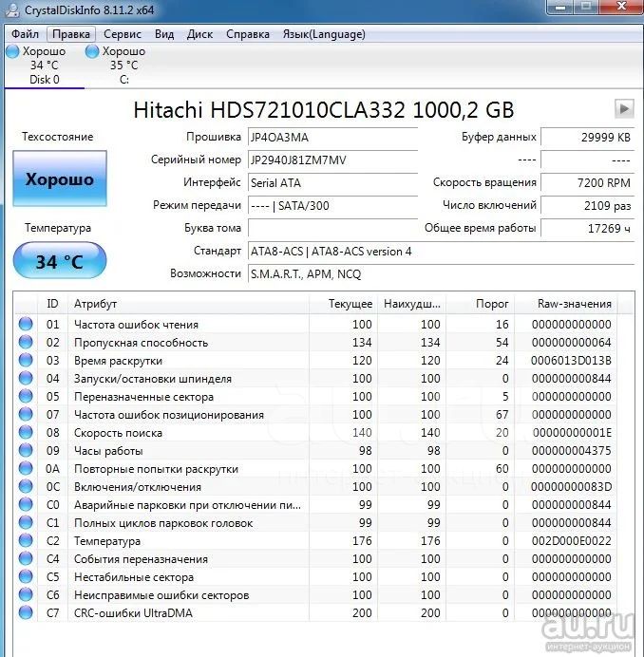Click the transfer mode field SATA/300

tap(332, 206)
